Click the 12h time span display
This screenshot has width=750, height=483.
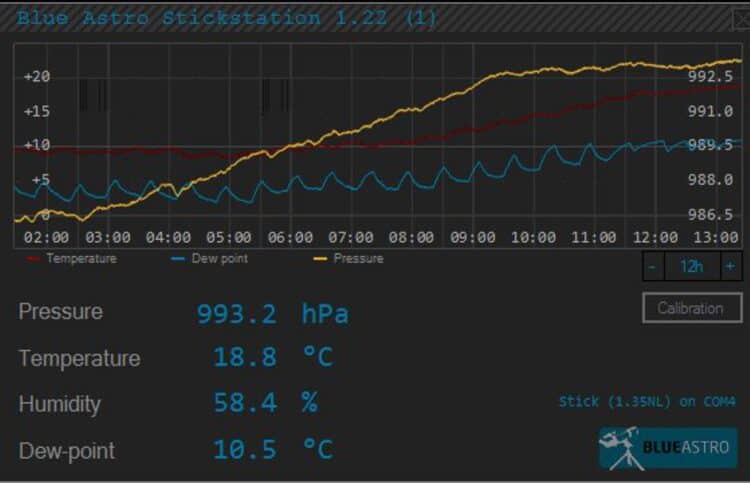click(692, 266)
